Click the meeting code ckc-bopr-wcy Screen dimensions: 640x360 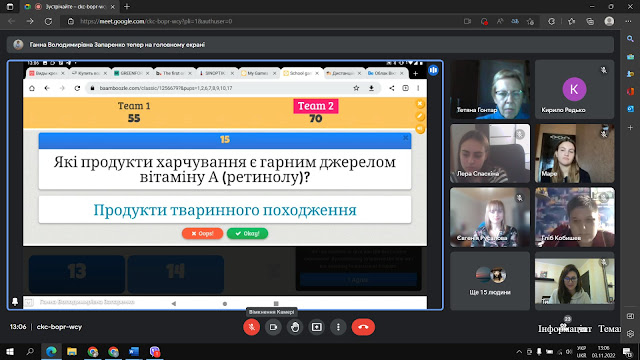coord(59,327)
